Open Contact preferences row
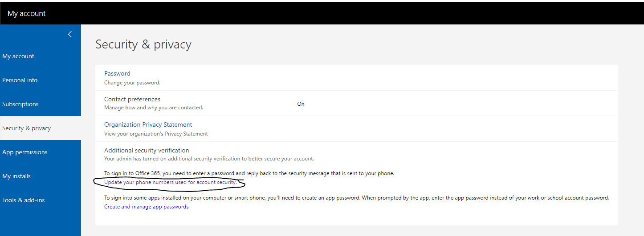644x236 pixels. point(356,103)
